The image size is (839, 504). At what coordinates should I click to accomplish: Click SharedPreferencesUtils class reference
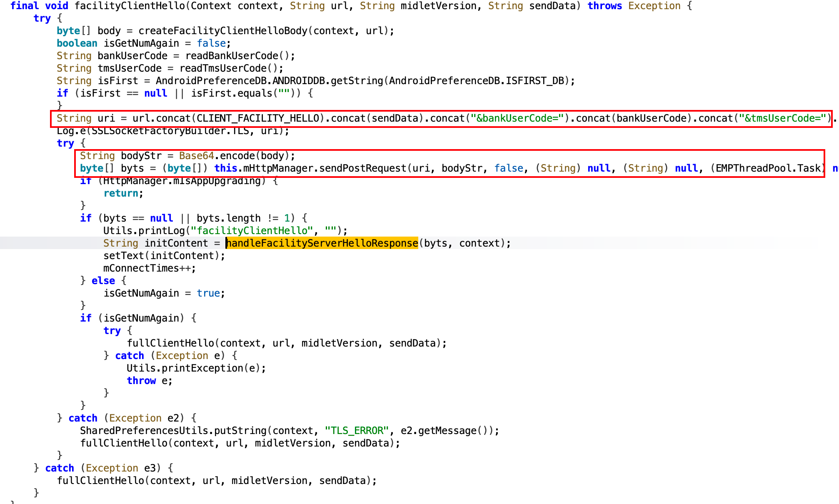[144, 431]
